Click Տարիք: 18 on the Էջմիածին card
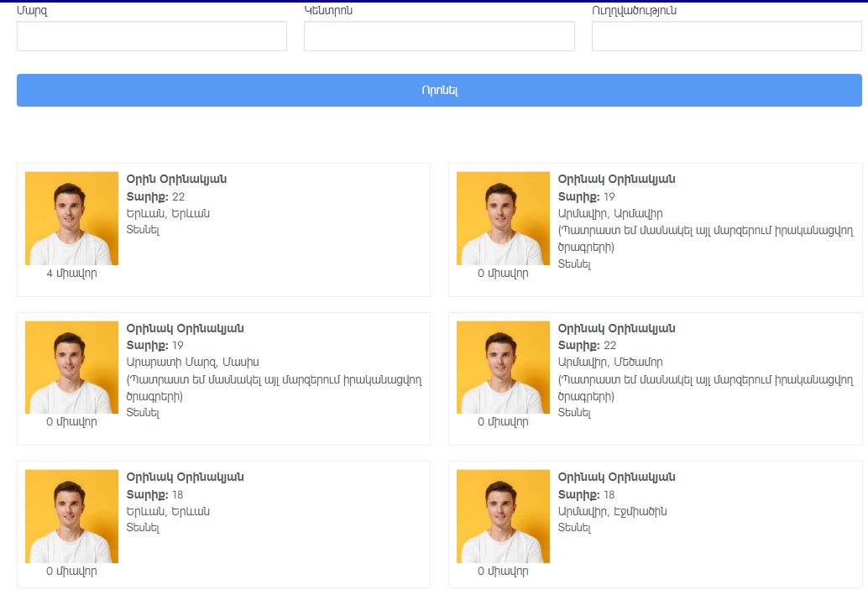This screenshot has height=595, width=868. click(x=586, y=495)
